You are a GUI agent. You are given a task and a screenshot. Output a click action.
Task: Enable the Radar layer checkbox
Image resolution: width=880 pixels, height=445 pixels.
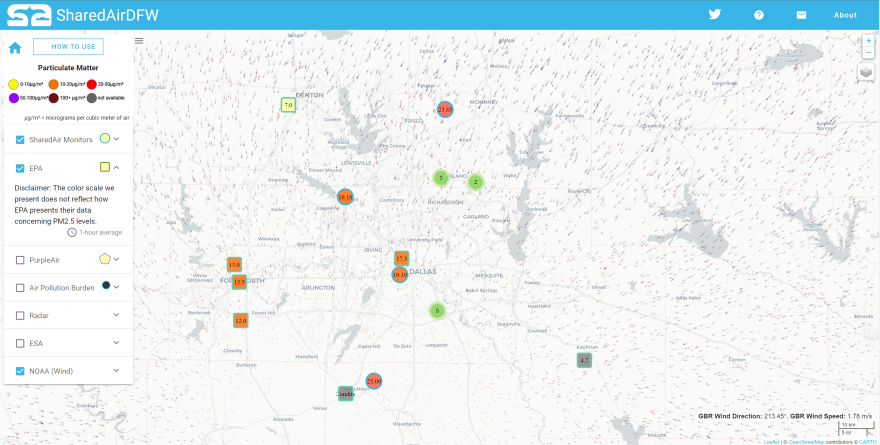[x=20, y=315]
